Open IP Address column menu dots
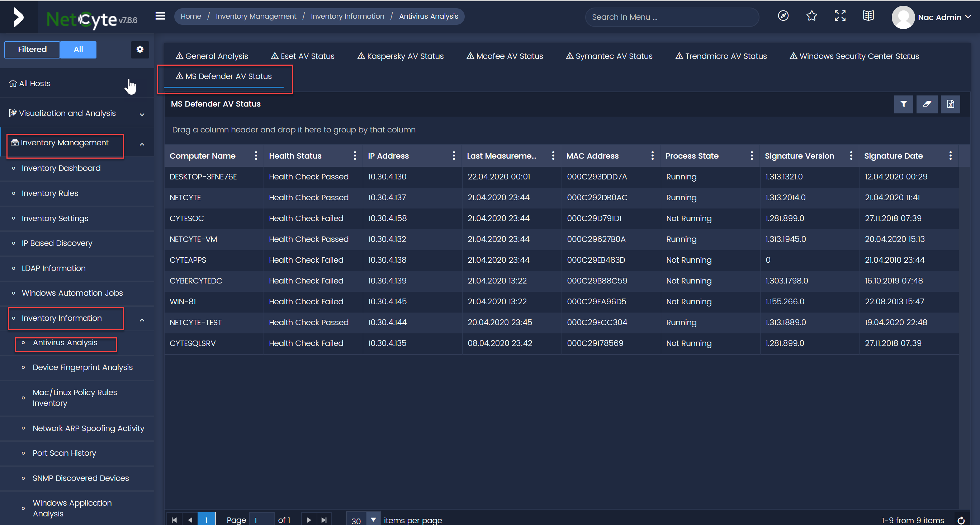This screenshot has width=980, height=525. coord(454,156)
